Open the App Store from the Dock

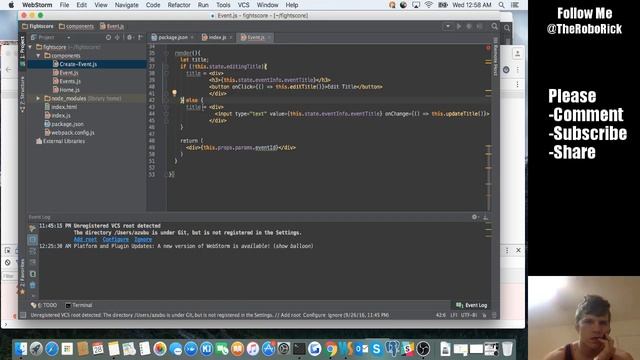click(268, 349)
